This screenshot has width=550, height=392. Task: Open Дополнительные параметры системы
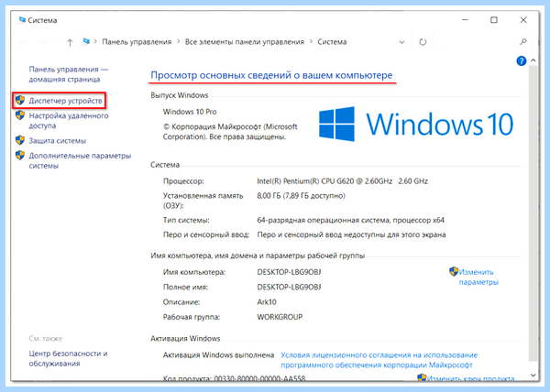click(80, 160)
